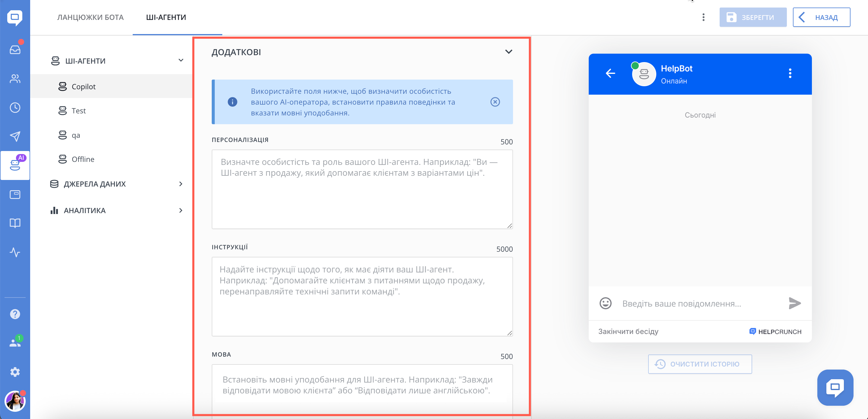Viewport: 868px width, 419px height.
Task: Click the ДОДАТКОВІ section heading
Action: [236, 52]
